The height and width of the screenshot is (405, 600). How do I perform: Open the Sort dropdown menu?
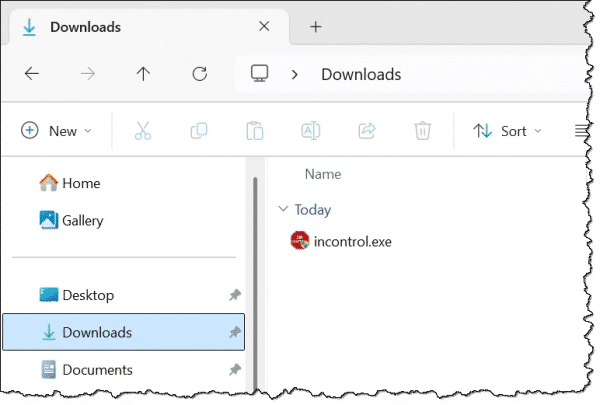pos(507,131)
